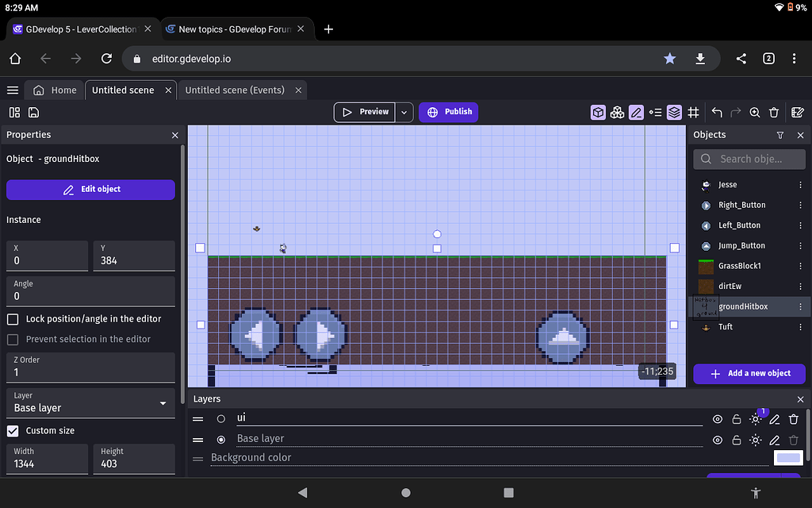The image size is (812, 508).
Task: Open the objects panel toolbar icon
Action: click(598, 113)
